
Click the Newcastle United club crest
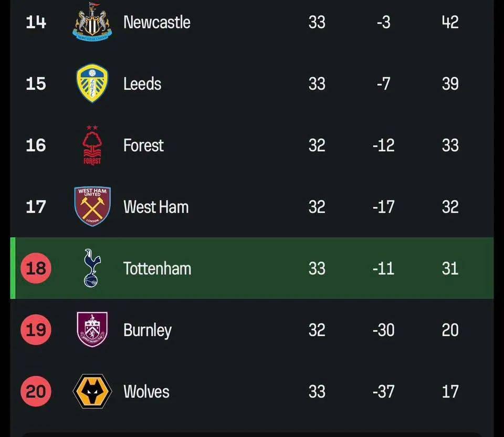pyautogui.click(x=92, y=21)
